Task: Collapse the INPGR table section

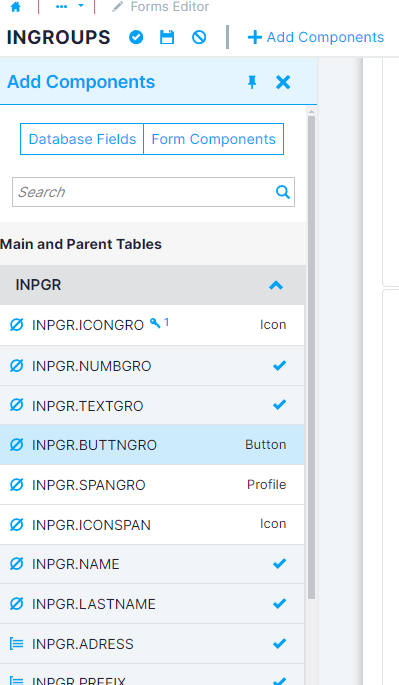Action: click(x=276, y=285)
